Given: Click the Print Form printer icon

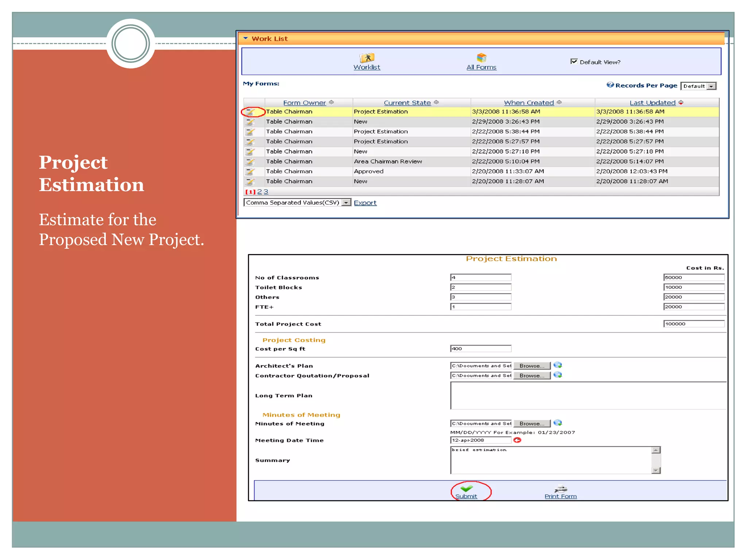Looking at the screenshot, I should (561, 489).
